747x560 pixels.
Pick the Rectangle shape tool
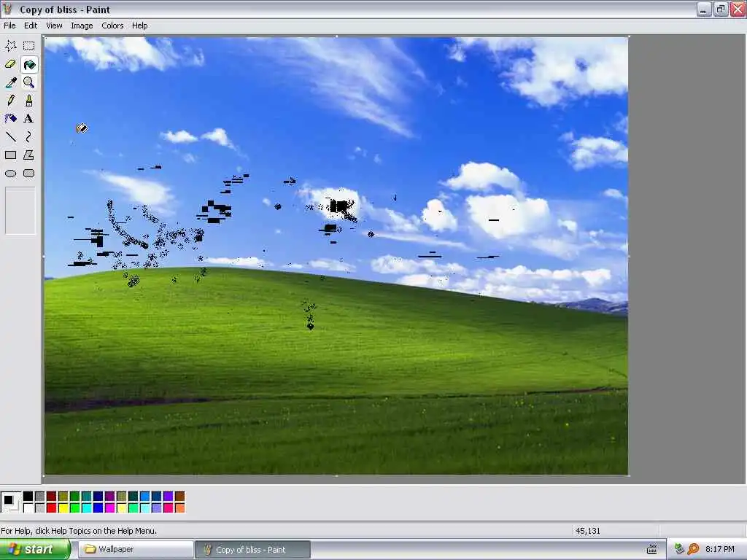coord(10,155)
